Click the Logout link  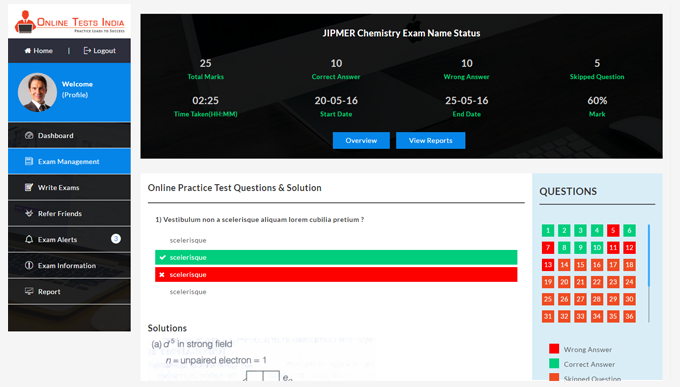[x=100, y=51]
